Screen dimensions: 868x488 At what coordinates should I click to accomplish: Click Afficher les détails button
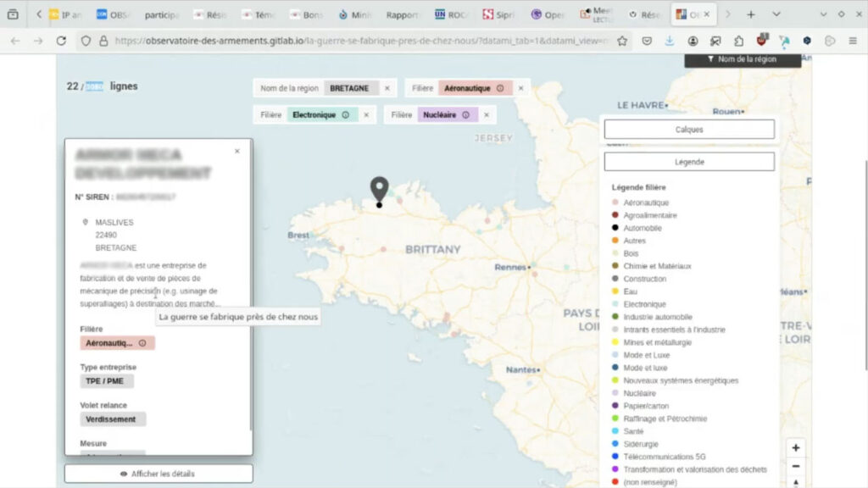click(159, 474)
